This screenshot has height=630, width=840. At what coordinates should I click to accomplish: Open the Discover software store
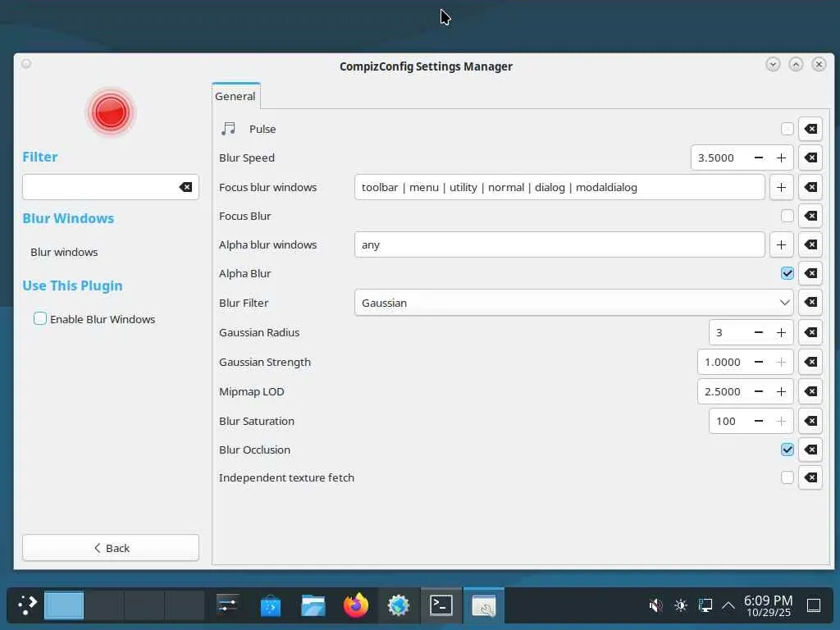271,606
